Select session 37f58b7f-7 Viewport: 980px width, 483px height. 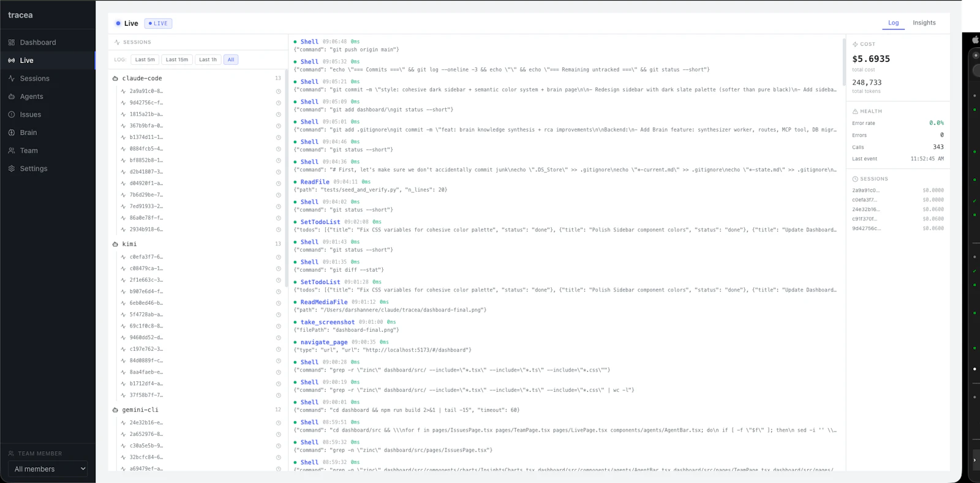tap(201, 395)
